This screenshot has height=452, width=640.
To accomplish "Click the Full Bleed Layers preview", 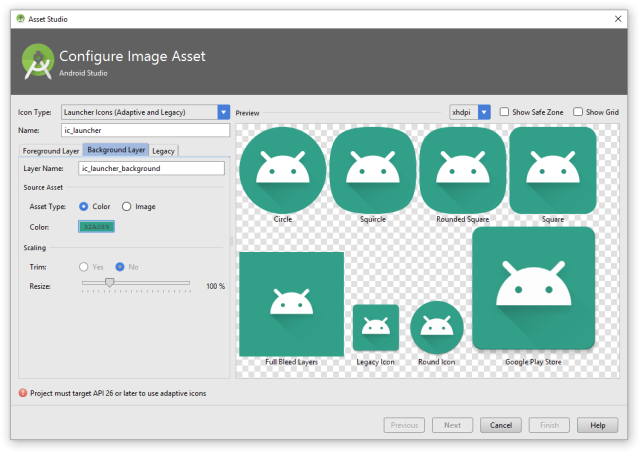I will tap(291, 303).
